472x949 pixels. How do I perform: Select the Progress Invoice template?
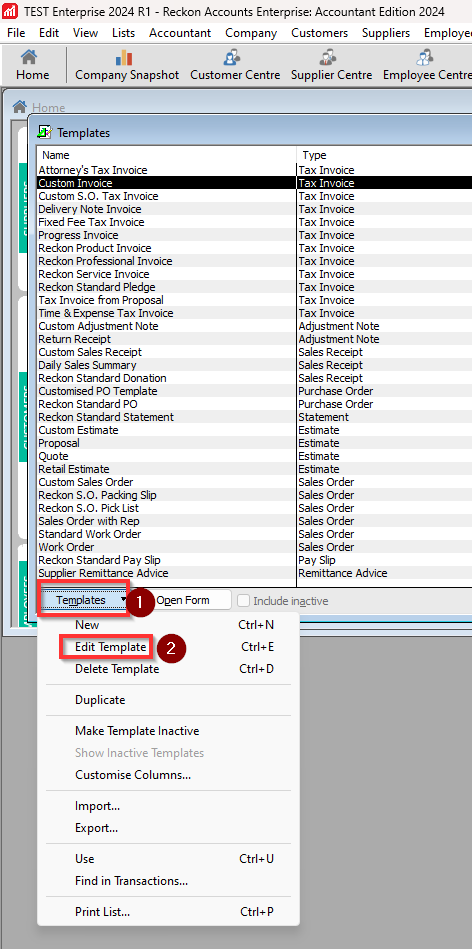tap(254, 235)
